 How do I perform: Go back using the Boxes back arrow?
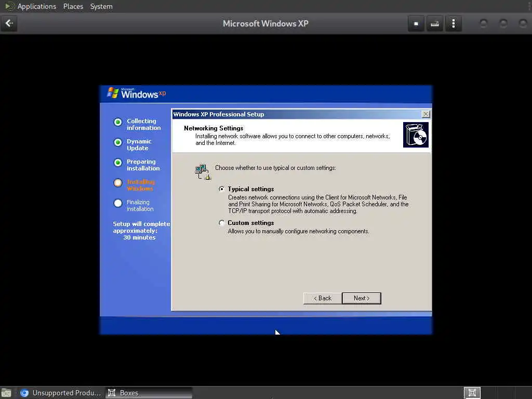click(9, 23)
